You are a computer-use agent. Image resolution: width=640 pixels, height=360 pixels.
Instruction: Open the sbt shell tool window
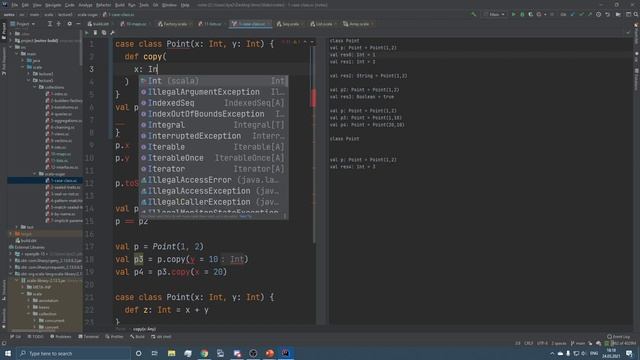161,337
